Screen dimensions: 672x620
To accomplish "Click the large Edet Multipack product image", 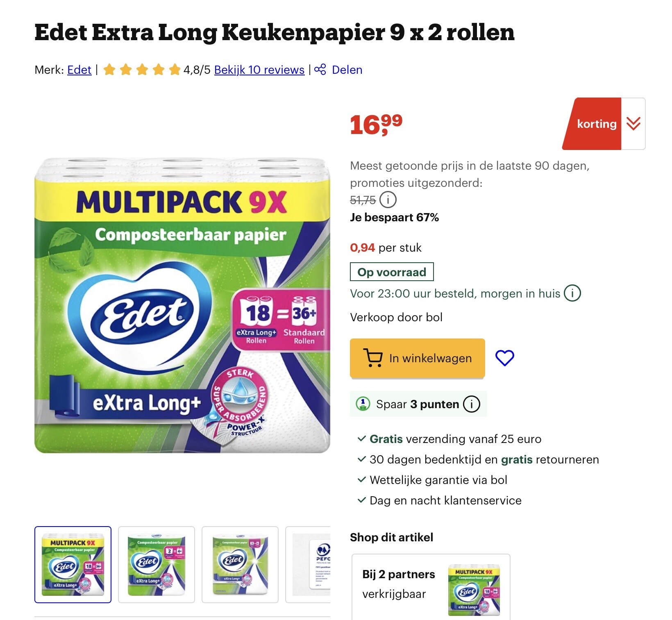I will pos(182,305).
